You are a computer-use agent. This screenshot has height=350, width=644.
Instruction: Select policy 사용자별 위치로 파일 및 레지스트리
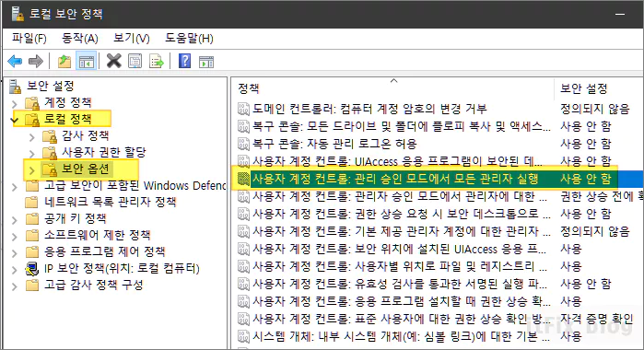tap(400, 266)
